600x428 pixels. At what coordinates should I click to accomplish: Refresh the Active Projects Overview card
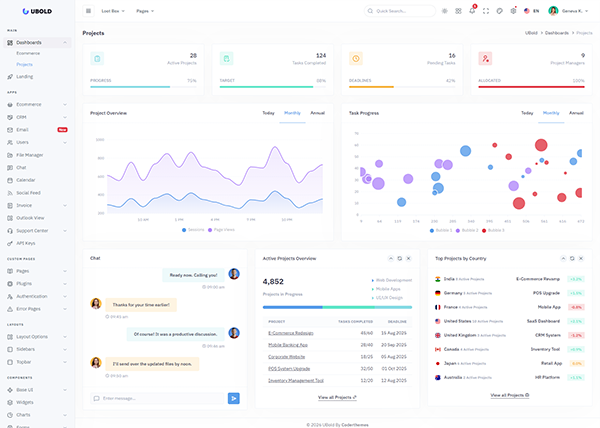tap(399, 258)
